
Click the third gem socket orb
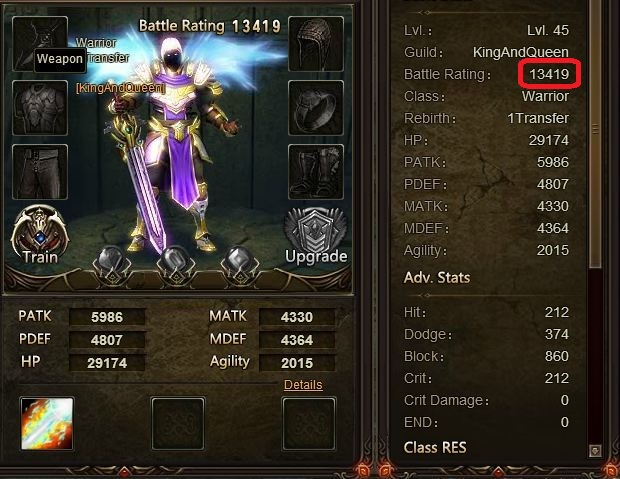240,264
